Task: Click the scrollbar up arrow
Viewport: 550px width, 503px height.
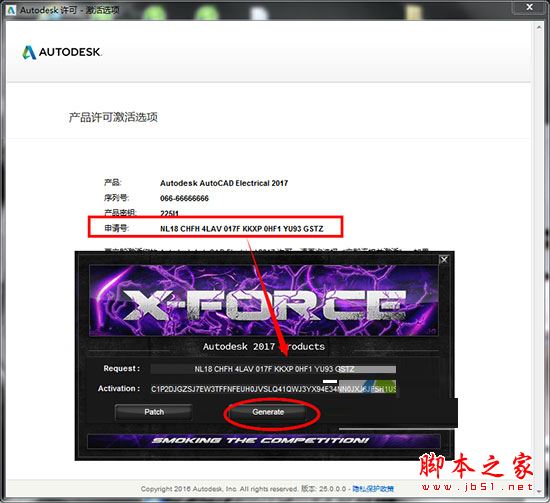Action: click(539, 27)
